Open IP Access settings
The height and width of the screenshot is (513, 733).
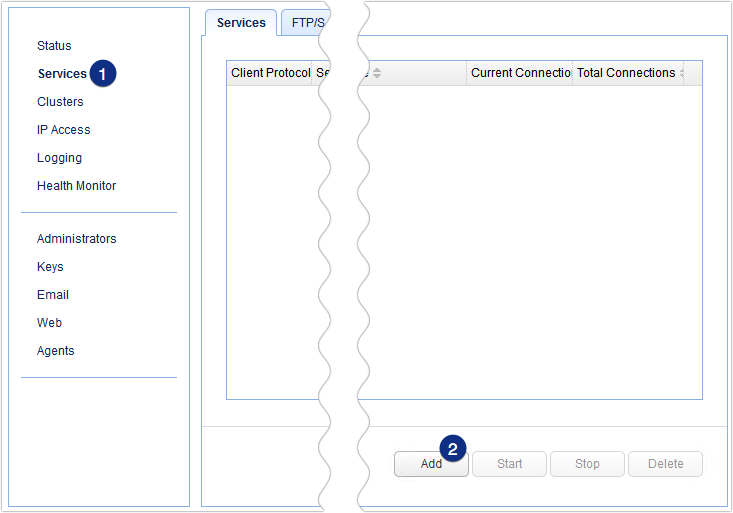(x=63, y=130)
